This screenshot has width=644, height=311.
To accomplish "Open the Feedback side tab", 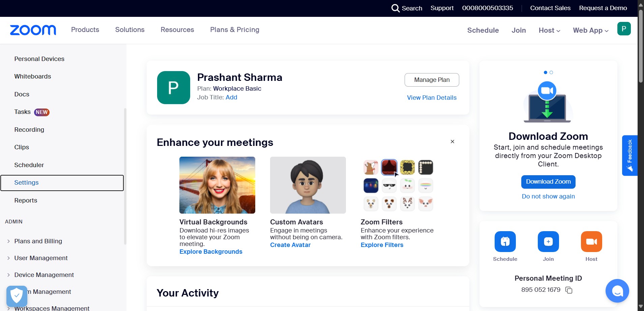I will coord(630,156).
